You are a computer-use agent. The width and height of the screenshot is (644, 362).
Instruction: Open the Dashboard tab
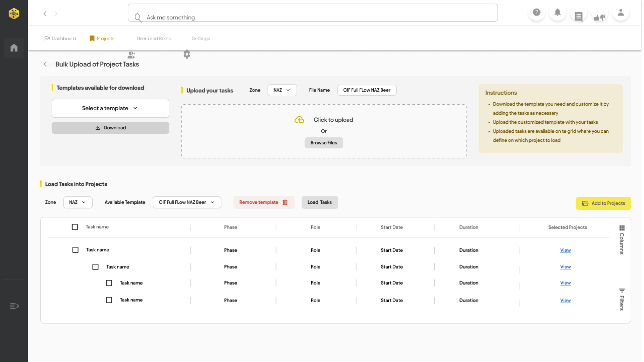[60, 39]
